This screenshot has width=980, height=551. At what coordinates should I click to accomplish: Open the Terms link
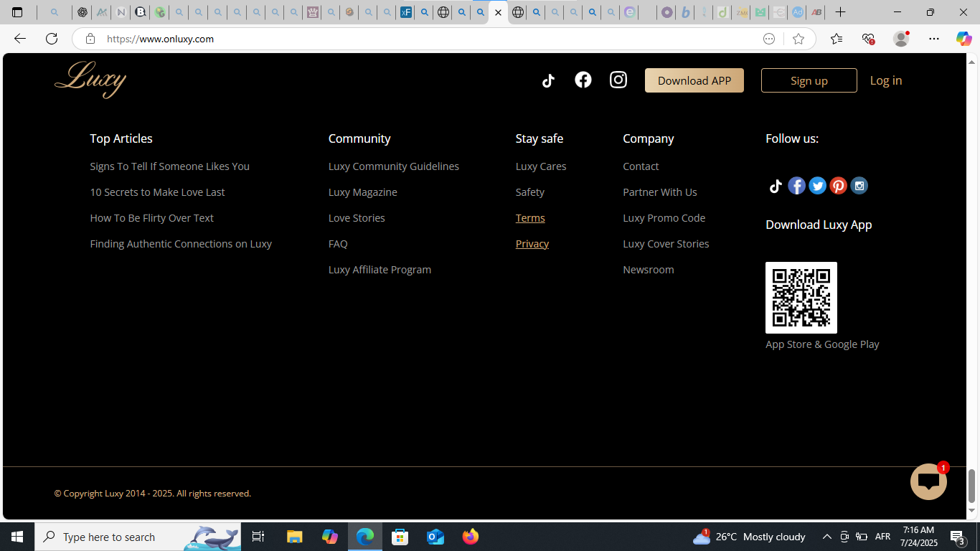point(530,218)
